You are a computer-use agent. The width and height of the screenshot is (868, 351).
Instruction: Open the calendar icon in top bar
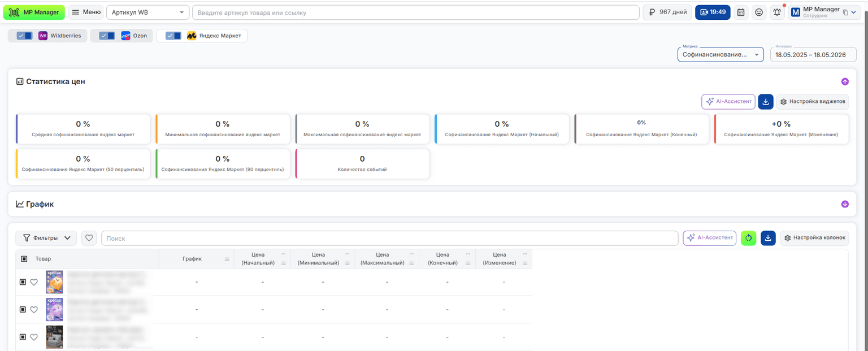[x=741, y=12]
